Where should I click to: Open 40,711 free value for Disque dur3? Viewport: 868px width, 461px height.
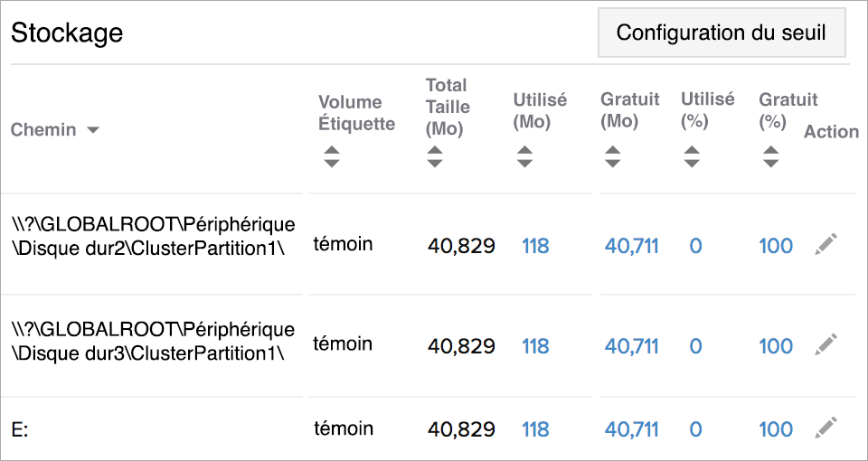pyautogui.click(x=631, y=346)
